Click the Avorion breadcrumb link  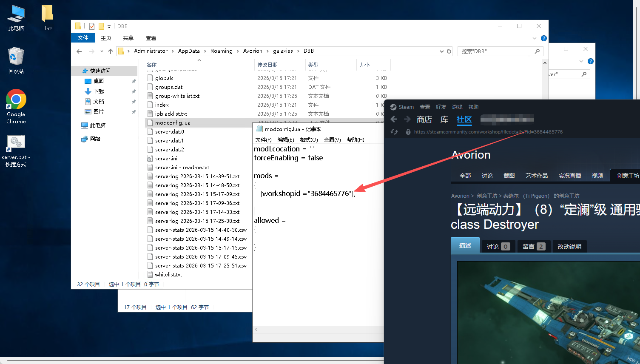point(460,196)
